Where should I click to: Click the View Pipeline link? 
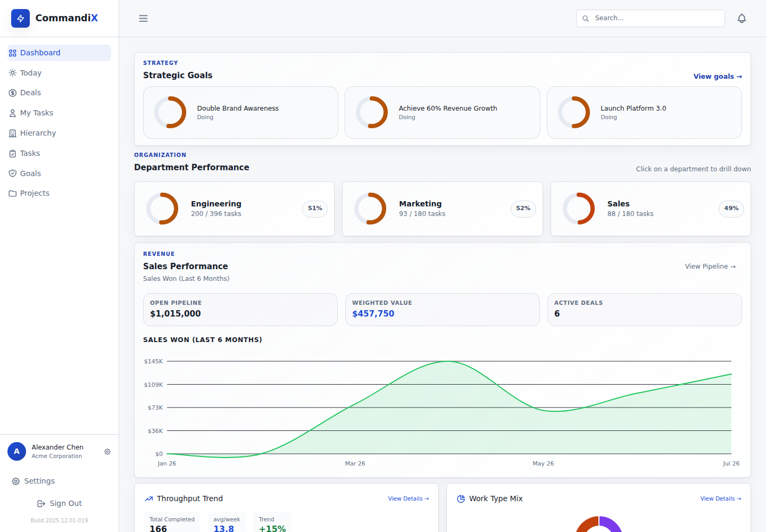pos(710,267)
